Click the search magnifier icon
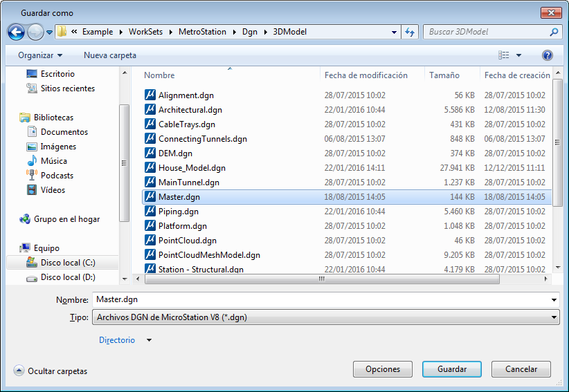The image size is (569, 392). pyautogui.click(x=554, y=32)
